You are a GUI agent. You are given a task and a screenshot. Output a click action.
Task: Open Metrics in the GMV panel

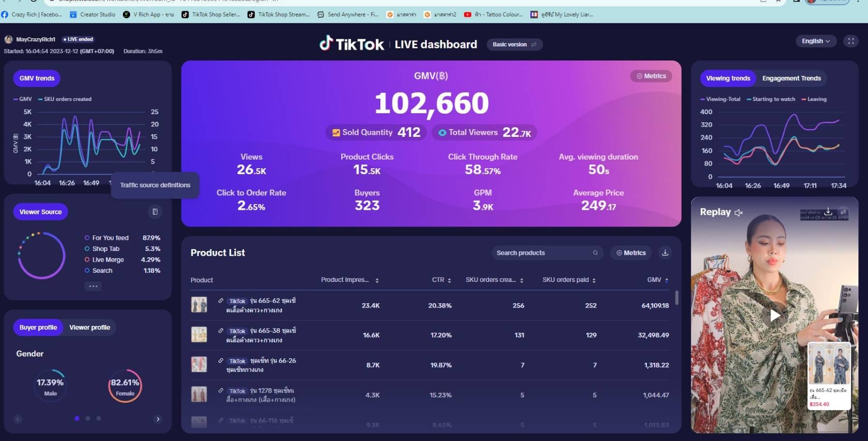651,76
